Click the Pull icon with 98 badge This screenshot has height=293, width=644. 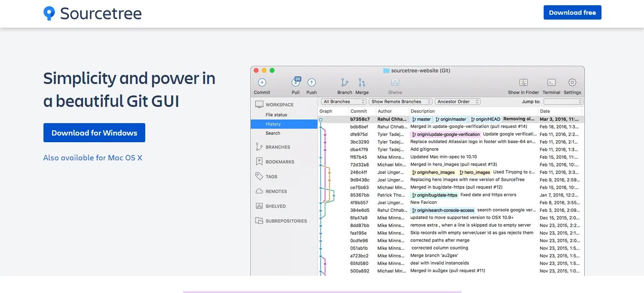point(296,82)
